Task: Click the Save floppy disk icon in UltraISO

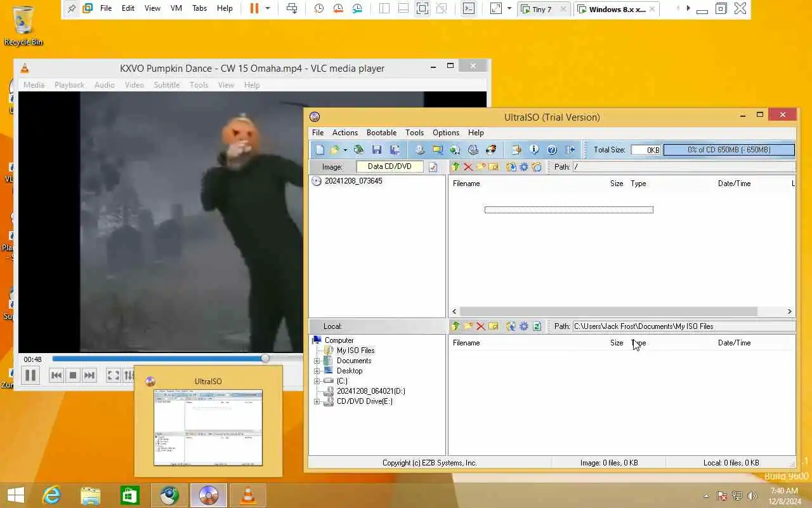Action: click(x=377, y=150)
